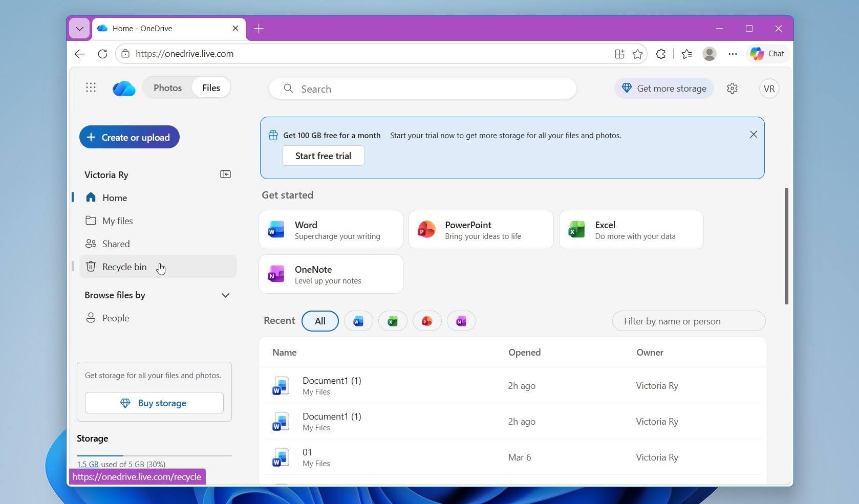Filter recent files by OneNote icon
The width and height of the screenshot is (859, 504).
(x=461, y=321)
